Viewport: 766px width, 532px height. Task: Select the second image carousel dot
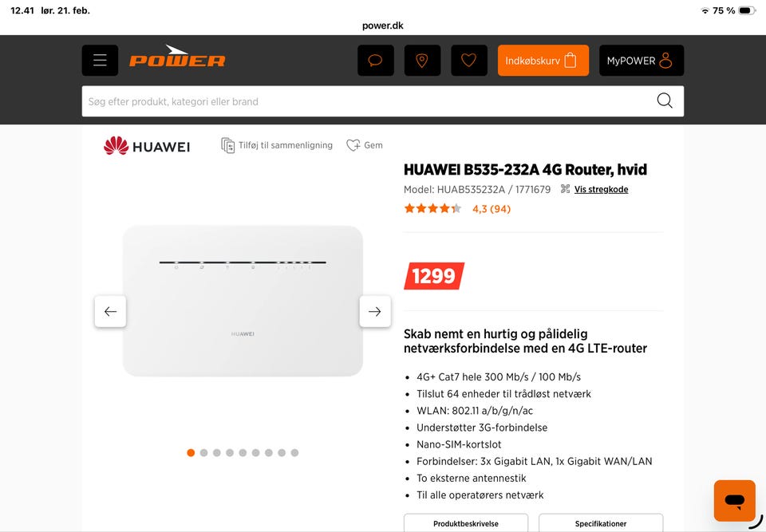[203, 453]
